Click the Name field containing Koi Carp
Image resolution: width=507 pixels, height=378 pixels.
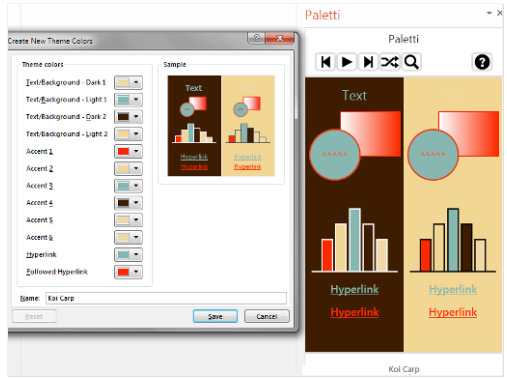pos(166,298)
